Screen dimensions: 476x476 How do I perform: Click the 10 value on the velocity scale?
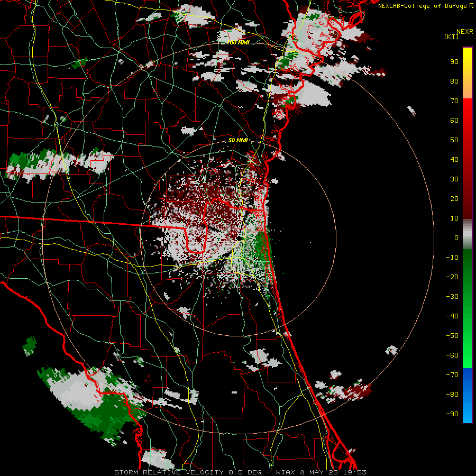click(x=454, y=218)
